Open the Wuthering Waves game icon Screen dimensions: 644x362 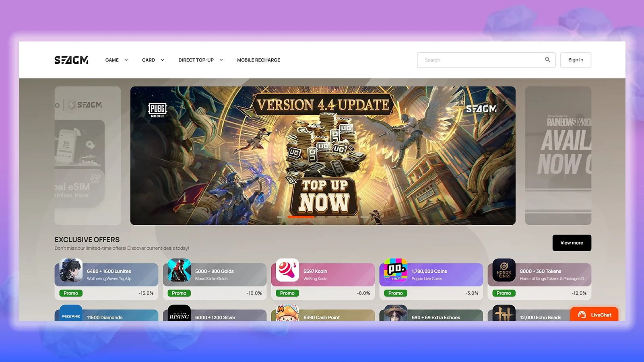[x=71, y=270]
